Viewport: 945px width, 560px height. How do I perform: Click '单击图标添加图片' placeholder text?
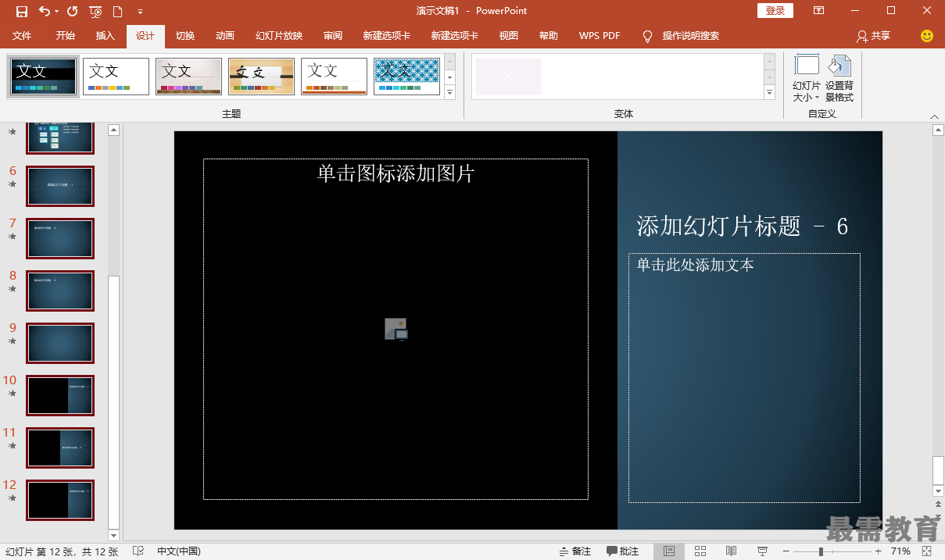click(x=396, y=173)
